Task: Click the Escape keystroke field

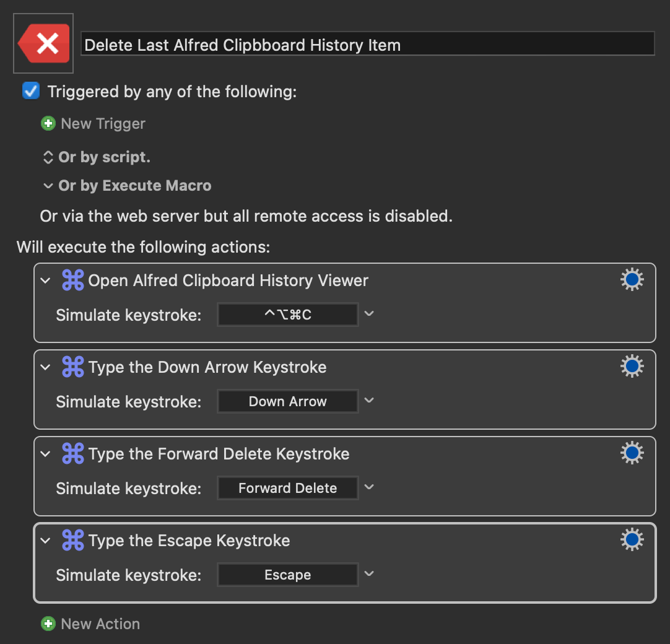Action: click(x=287, y=575)
